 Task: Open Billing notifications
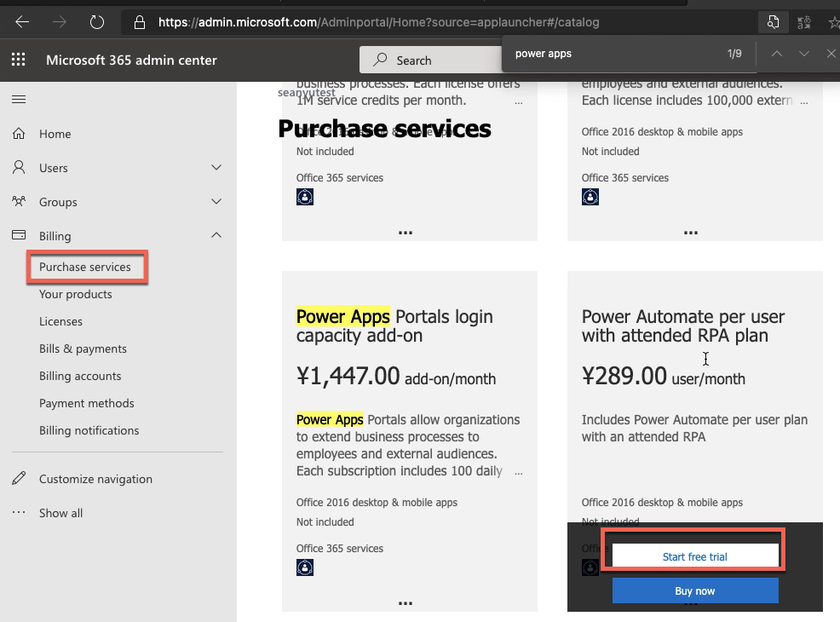89,431
